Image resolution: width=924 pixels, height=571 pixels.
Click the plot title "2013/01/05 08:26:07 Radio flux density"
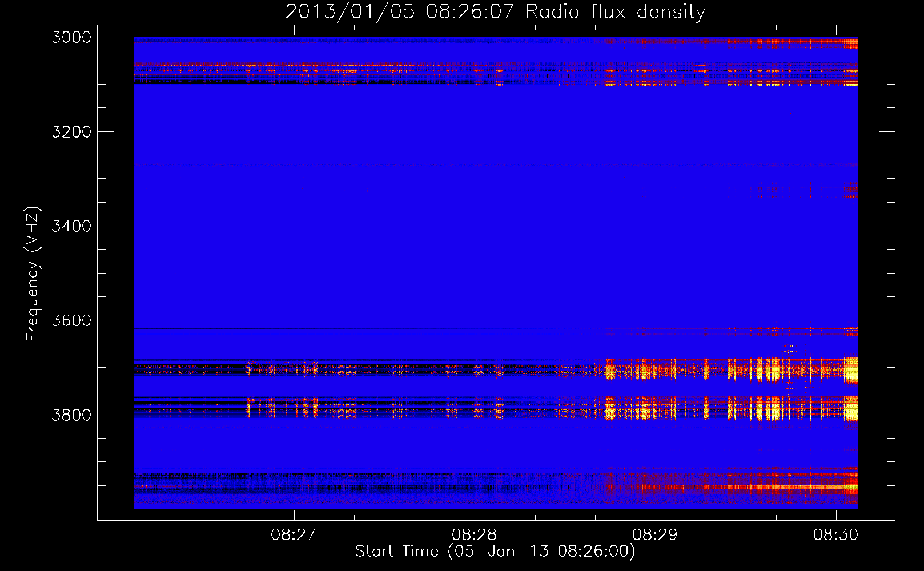495,11
